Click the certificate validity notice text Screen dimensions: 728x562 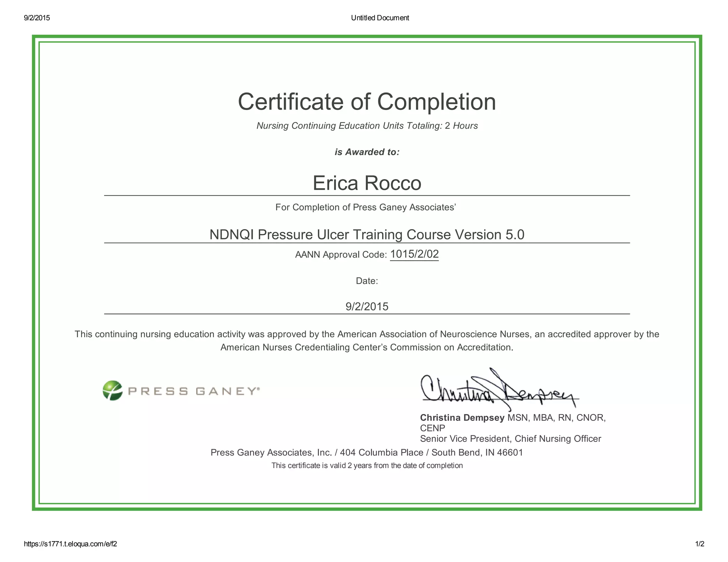coord(366,466)
